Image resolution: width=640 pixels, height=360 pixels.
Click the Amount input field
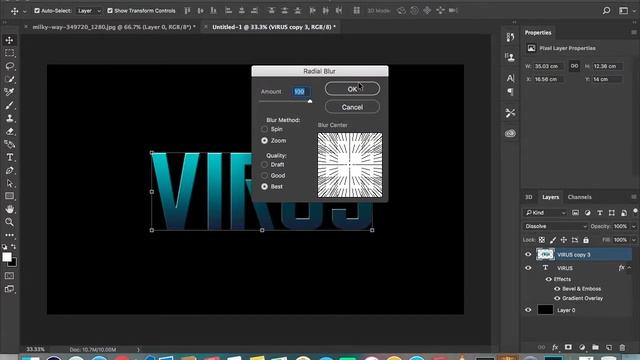(x=301, y=91)
